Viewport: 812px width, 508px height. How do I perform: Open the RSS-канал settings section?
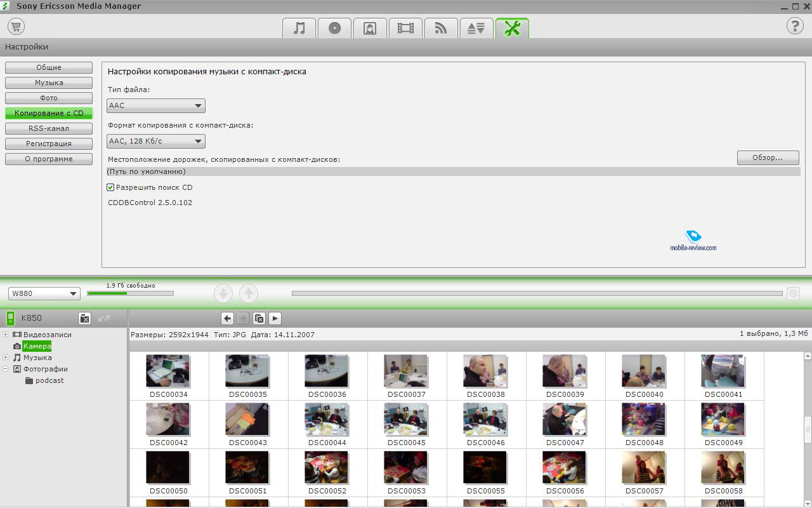pyautogui.click(x=49, y=128)
